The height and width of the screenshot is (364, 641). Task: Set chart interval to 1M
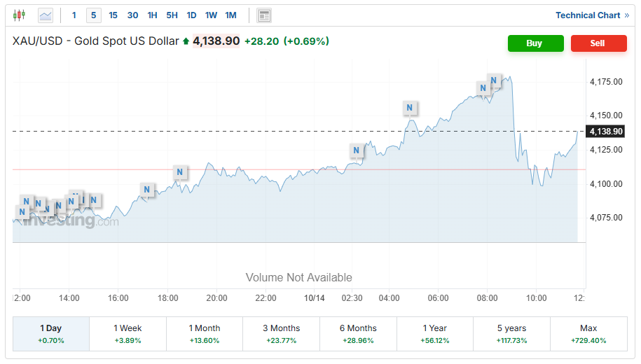tap(231, 15)
